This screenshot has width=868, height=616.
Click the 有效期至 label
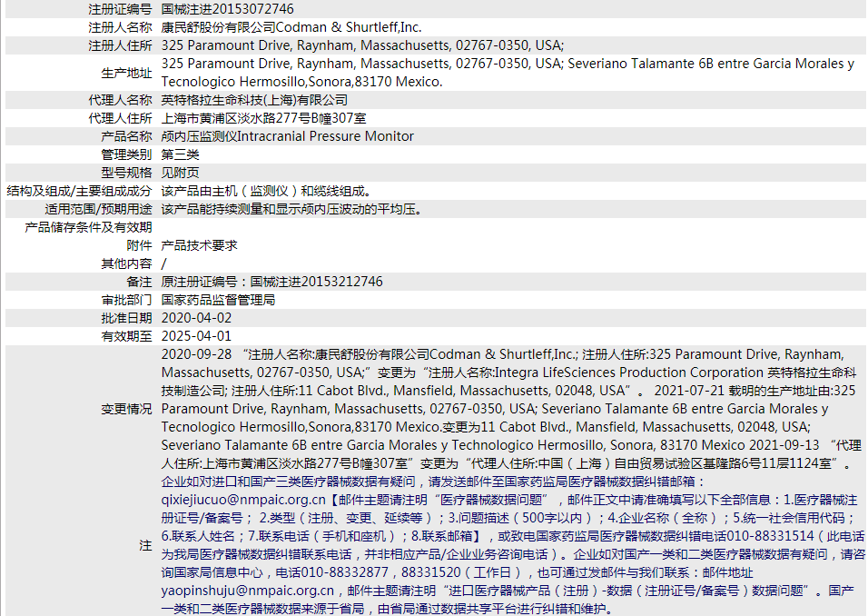click(126, 336)
